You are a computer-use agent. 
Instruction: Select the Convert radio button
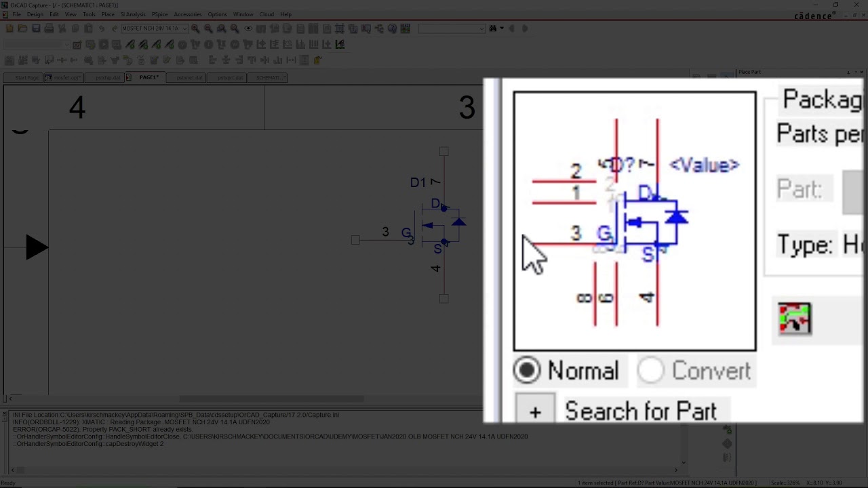point(651,371)
